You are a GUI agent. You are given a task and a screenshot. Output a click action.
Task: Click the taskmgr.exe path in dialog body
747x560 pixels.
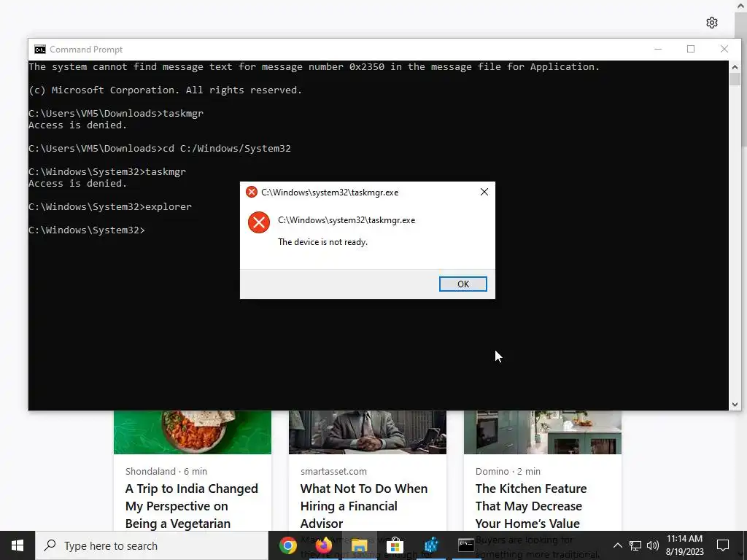[x=347, y=220]
